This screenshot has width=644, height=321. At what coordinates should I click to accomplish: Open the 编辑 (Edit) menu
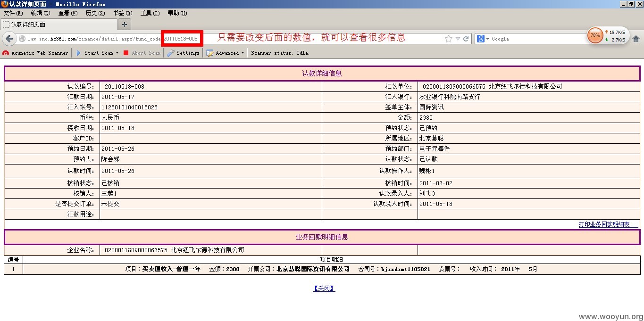coord(40,13)
